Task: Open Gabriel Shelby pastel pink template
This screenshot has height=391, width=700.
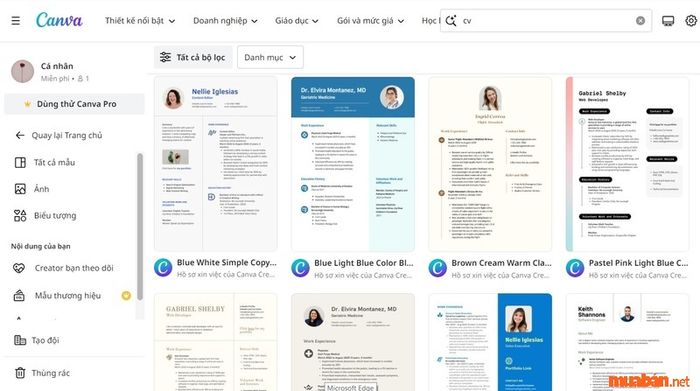Action: [x=627, y=164]
